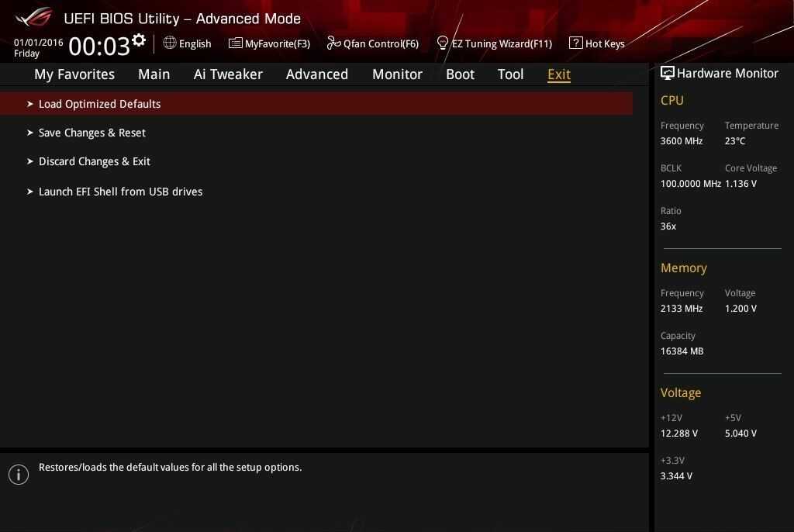Click the MyFavorite keyboard icon

click(x=236, y=43)
